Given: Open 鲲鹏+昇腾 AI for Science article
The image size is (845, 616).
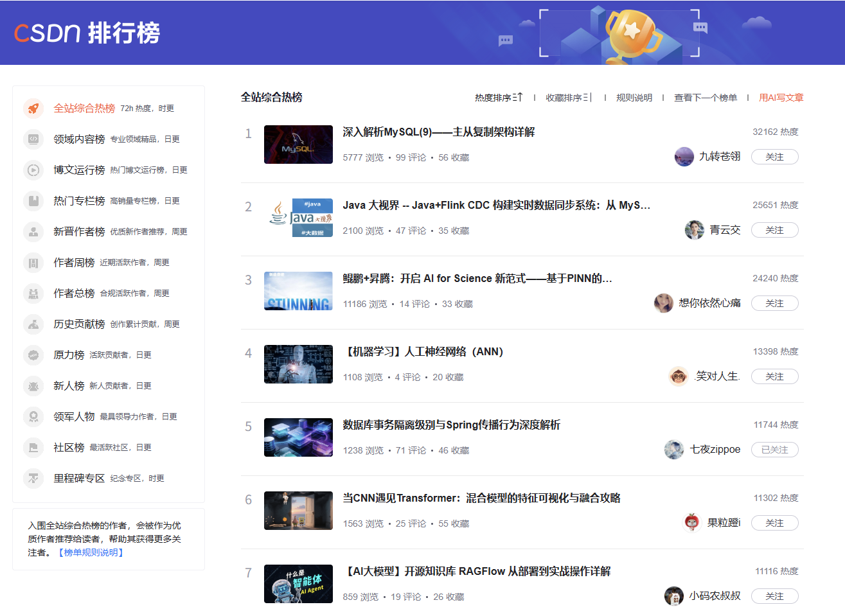Looking at the screenshot, I should 477,278.
